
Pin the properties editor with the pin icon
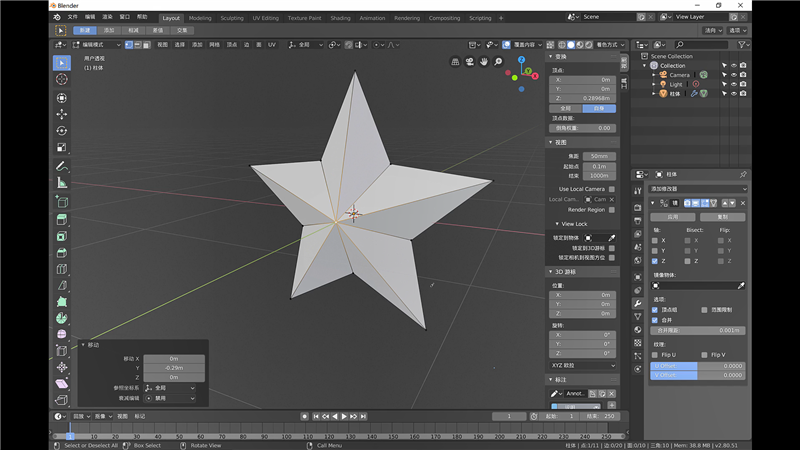click(x=743, y=174)
